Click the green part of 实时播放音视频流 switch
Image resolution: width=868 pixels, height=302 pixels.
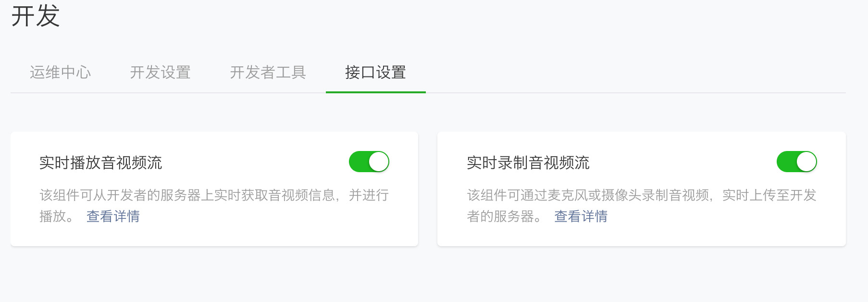coord(359,162)
